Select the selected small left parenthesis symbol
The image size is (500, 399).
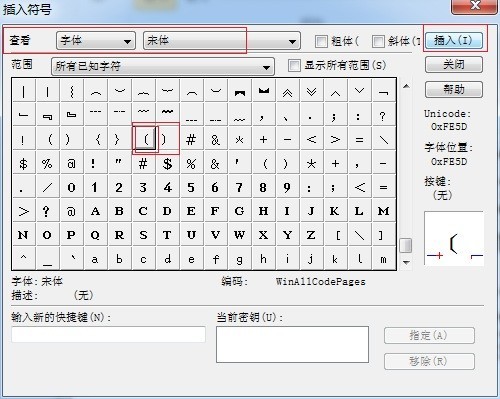pos(145,139)
